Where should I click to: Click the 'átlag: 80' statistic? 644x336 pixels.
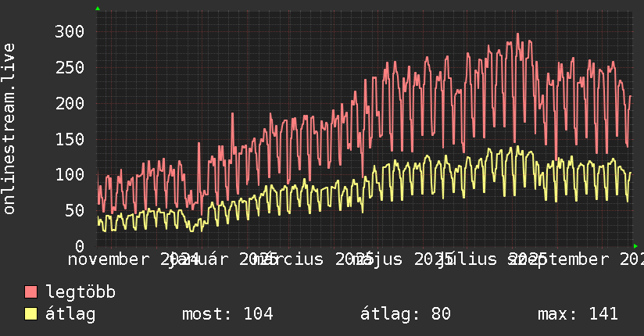406,314
